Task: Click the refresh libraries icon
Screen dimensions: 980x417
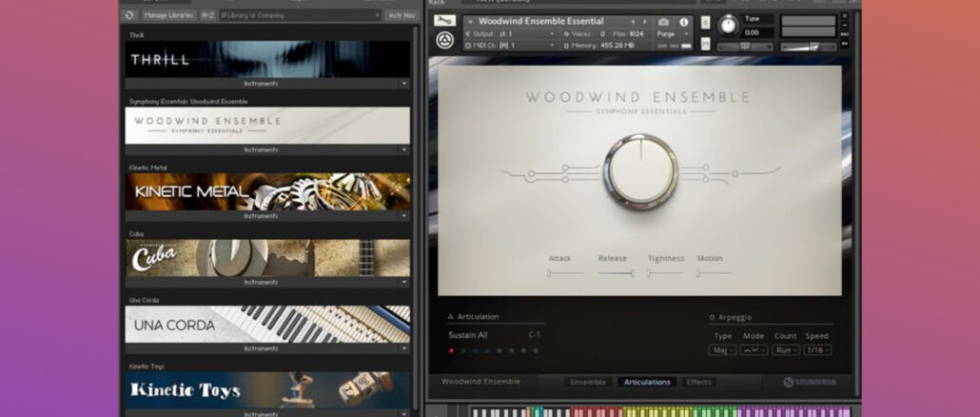Action: [129, 15]
